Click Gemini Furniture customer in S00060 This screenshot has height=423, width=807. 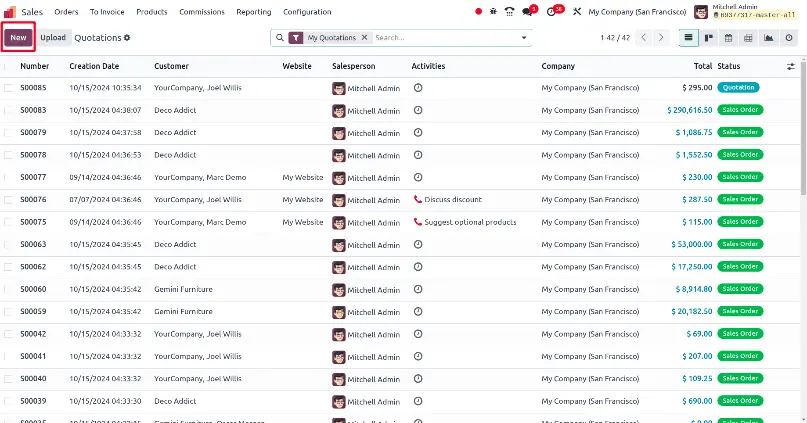pos(183,289)
